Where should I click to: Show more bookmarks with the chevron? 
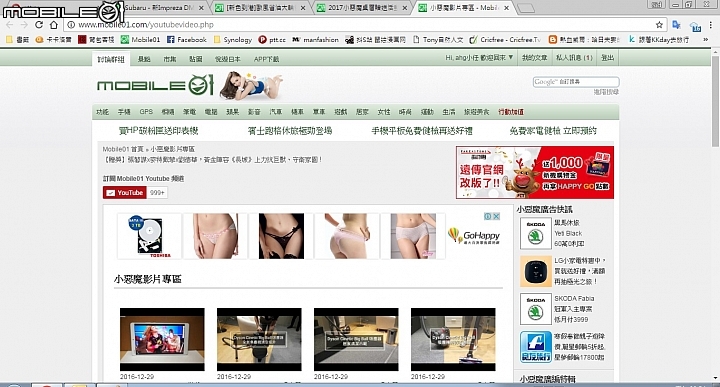pos(706,40)
